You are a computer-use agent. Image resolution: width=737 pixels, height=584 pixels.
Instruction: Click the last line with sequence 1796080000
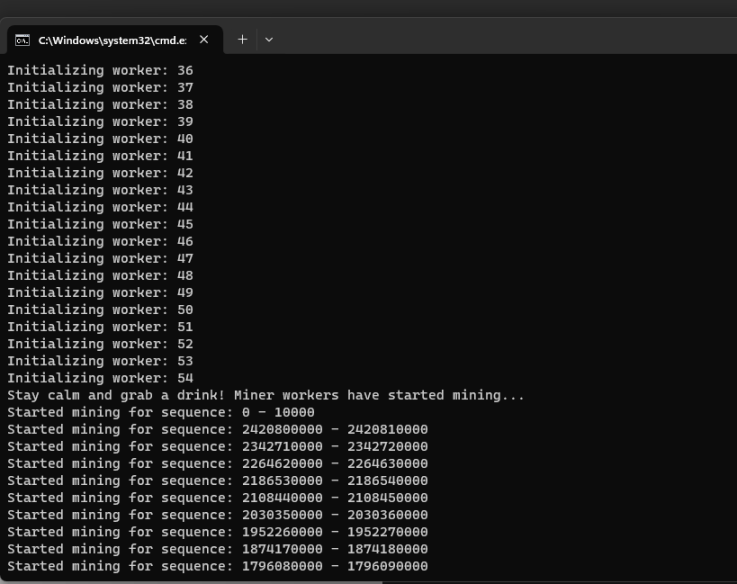(217, 566)
